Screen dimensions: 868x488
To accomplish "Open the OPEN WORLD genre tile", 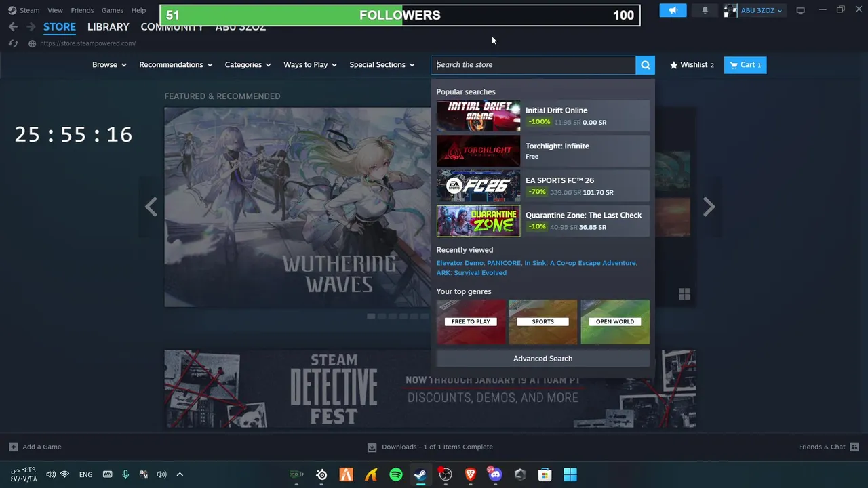I will [615, 322].
